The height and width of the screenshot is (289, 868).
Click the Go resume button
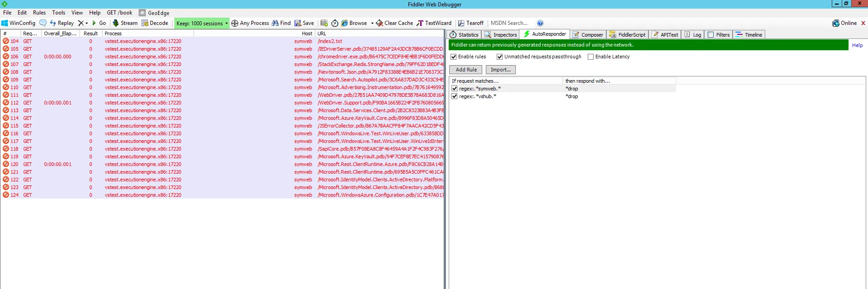pyautogui.click(x=99, y=23)
